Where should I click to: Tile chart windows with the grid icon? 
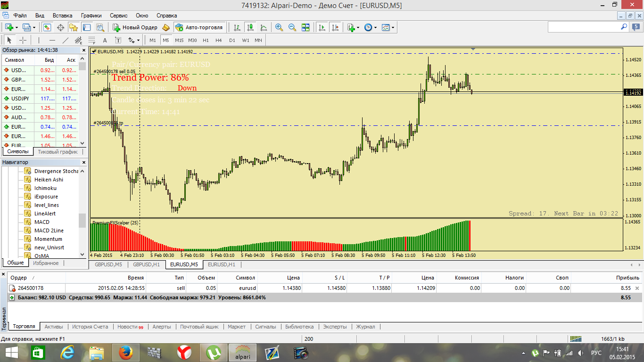click(305, 27)
